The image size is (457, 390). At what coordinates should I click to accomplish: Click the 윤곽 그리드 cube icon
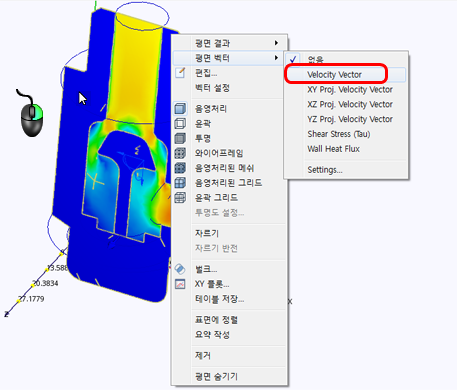(x=180, y=198)
